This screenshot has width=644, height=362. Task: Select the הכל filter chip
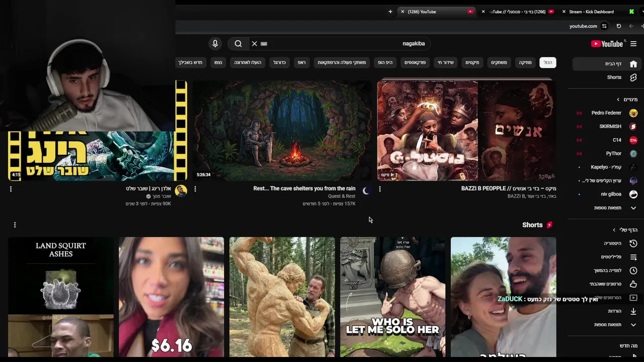click(548, 62)
